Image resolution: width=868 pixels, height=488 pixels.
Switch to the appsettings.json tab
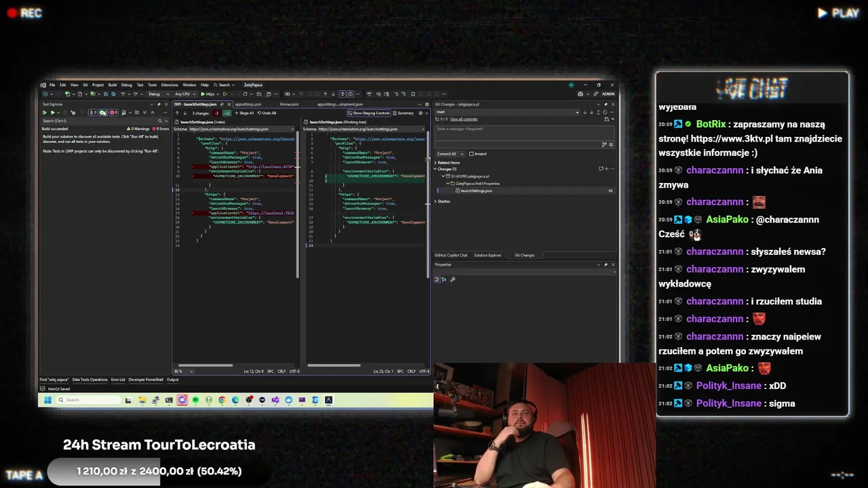click(248, 104)
